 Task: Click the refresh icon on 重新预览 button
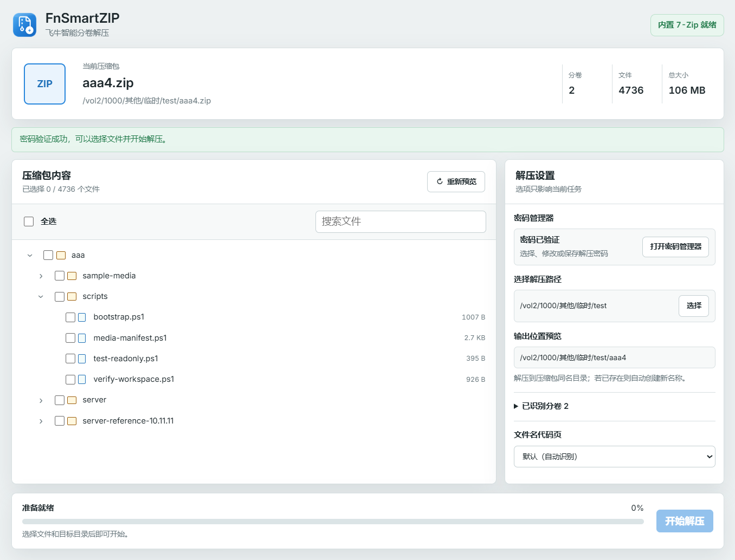point(440,181)
